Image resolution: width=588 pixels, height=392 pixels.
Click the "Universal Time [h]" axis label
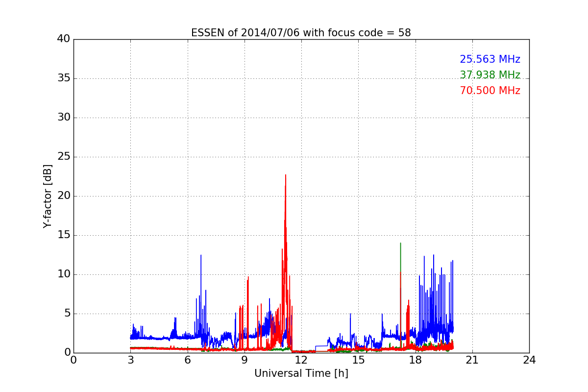click(x=301, y=373)
